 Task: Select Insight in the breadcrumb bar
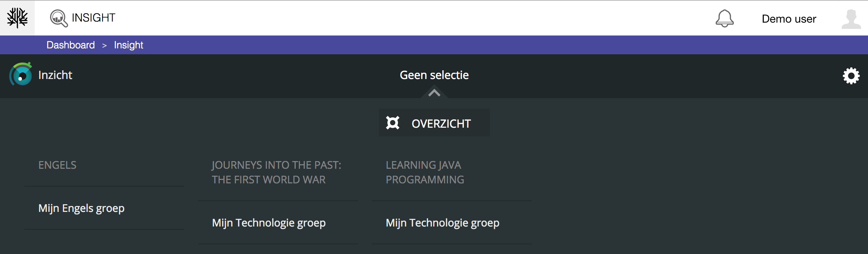(x=129, y=45)
